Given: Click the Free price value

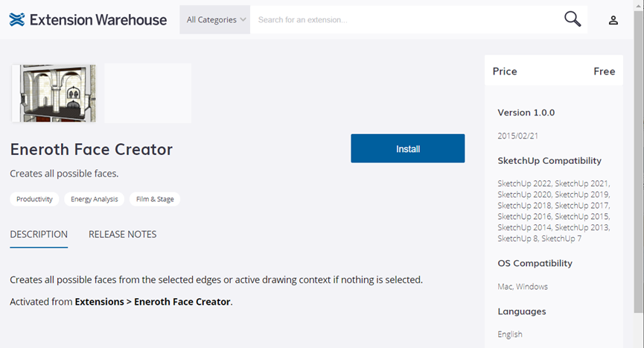Looking at the screenshot, I should (x=604, y=72).
